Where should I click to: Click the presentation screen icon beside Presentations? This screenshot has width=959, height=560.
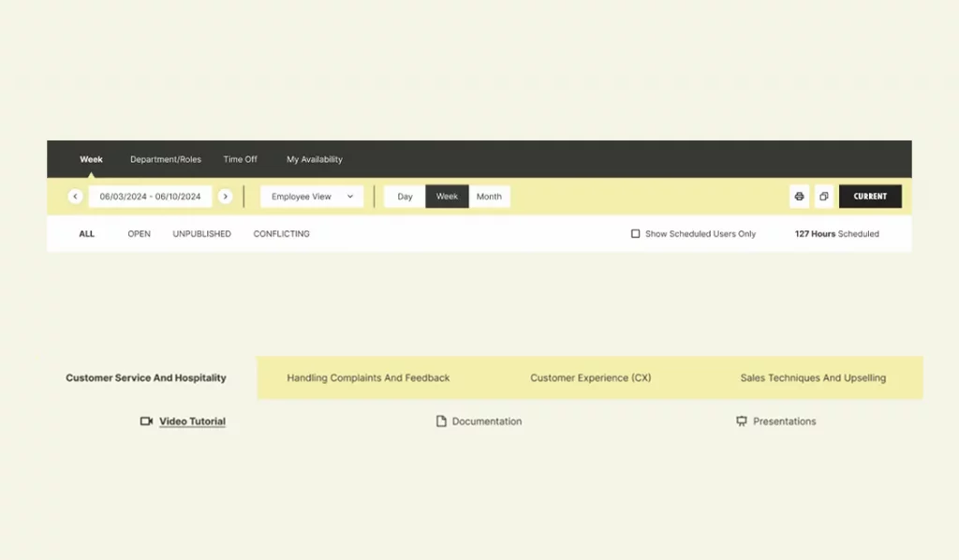pos(741,421)
